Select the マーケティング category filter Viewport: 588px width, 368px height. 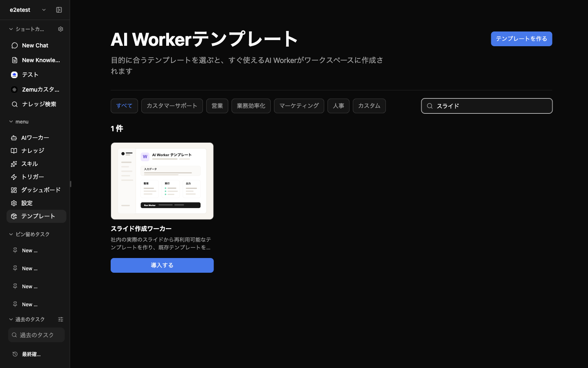coord(299,106)
